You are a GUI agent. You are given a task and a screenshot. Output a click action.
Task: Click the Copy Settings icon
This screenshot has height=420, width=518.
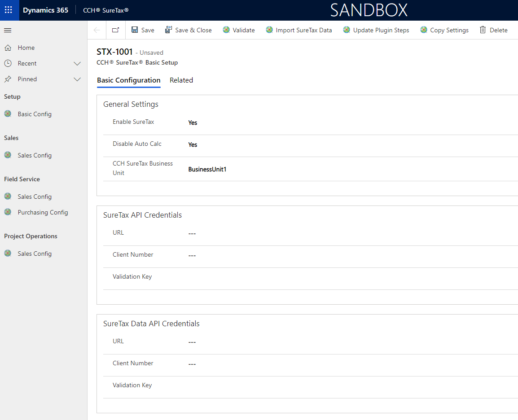pos(424,30)
